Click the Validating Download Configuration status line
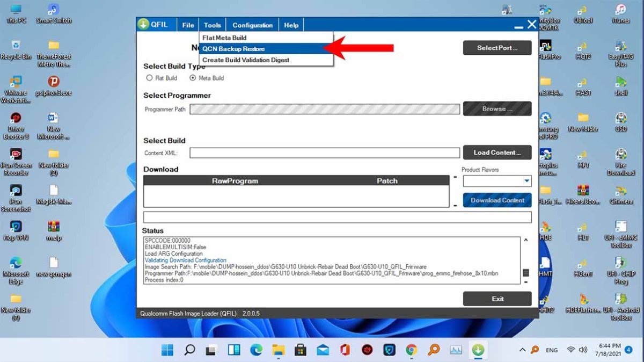The image size is (644, 362). 186,260
